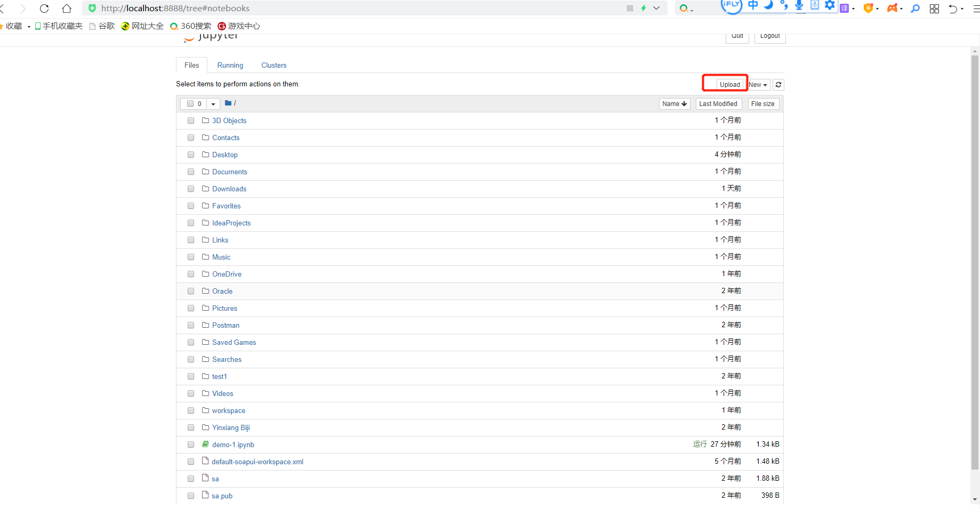
Task: Open the 手机收藏夹 bookmark
Action: [x=59, y=26]
